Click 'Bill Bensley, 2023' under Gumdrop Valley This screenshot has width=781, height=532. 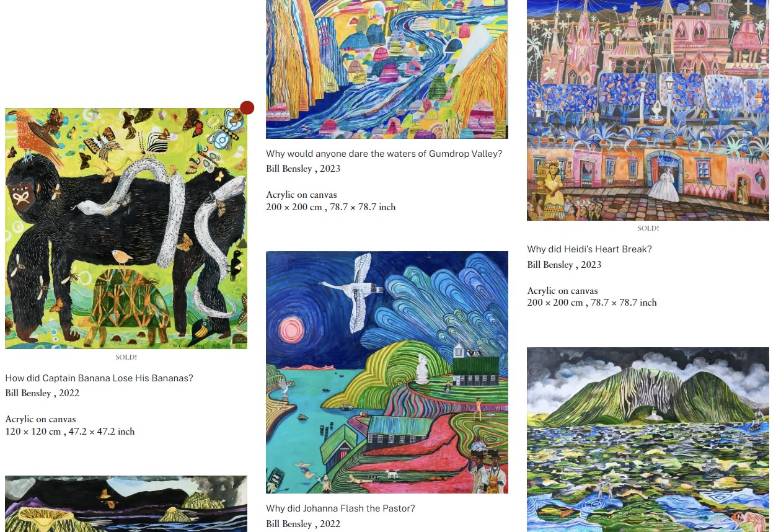[x=303, y=169]
